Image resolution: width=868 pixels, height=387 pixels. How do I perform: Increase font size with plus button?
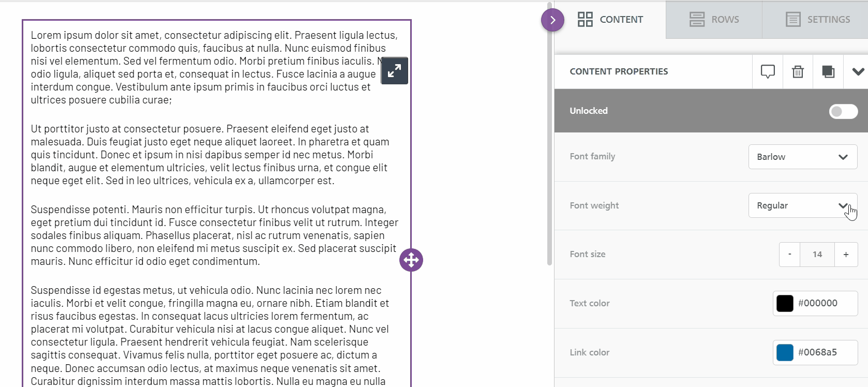point(846,254)
